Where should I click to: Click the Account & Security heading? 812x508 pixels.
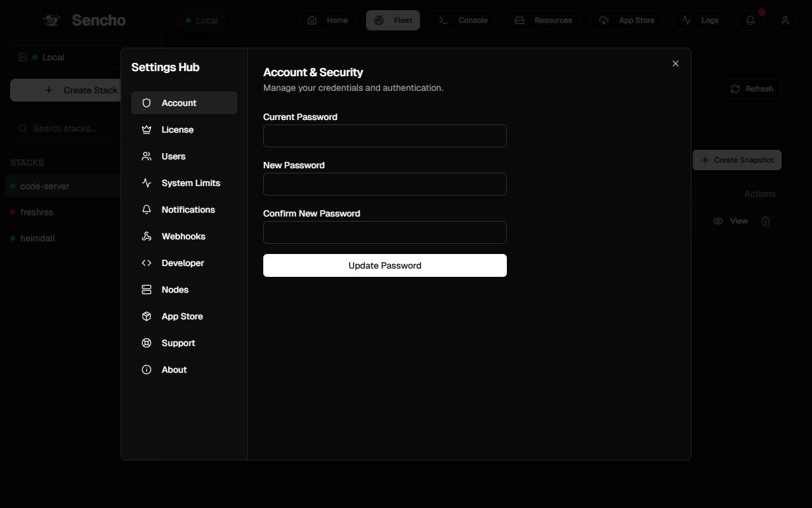coord(313,72)
